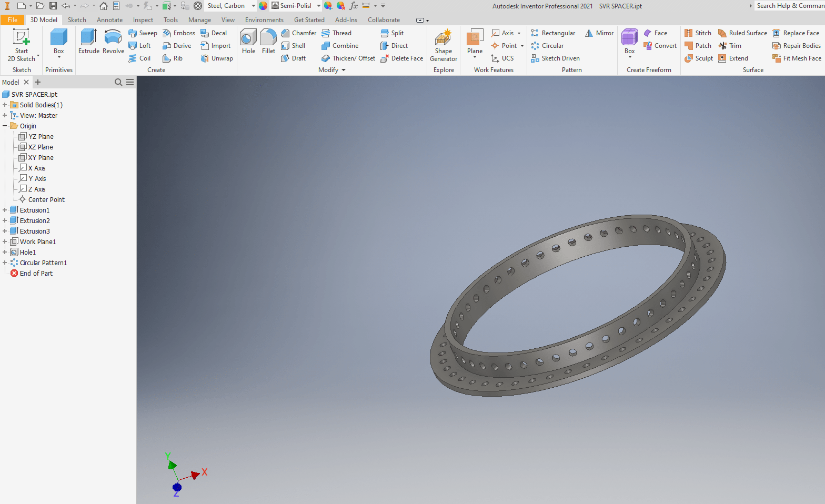The width and height of the screenshot is (825, 504).
Task: Select the Mirror tool
Action: (x=599, y=33)
